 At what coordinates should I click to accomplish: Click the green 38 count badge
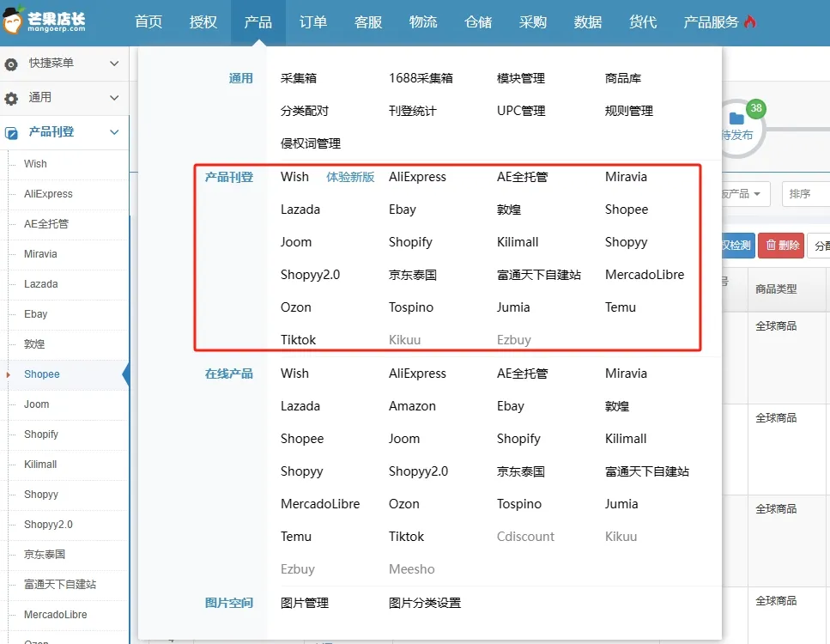tap(756, 108)
